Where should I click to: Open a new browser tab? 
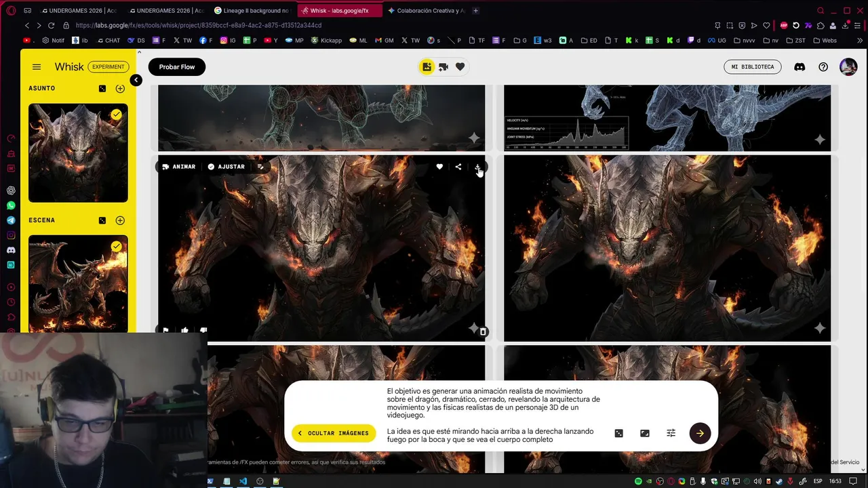pyautogui.click(x=475, y=11)
